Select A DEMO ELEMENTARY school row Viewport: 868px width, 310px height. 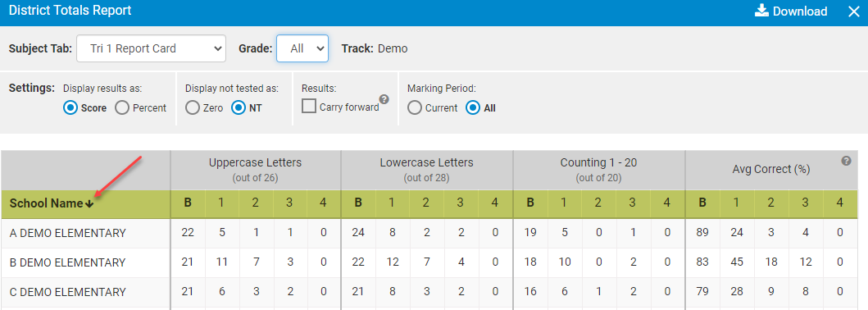(x=434, y=233)
